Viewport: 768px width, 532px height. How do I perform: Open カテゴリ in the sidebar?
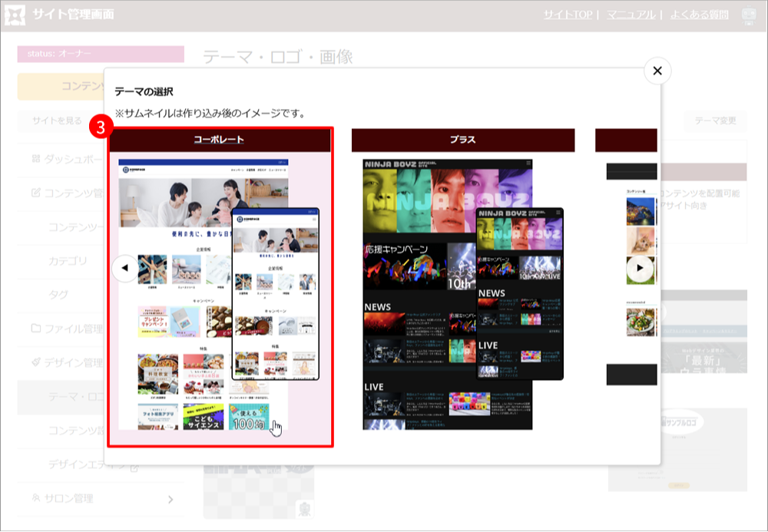pos(68,261)
